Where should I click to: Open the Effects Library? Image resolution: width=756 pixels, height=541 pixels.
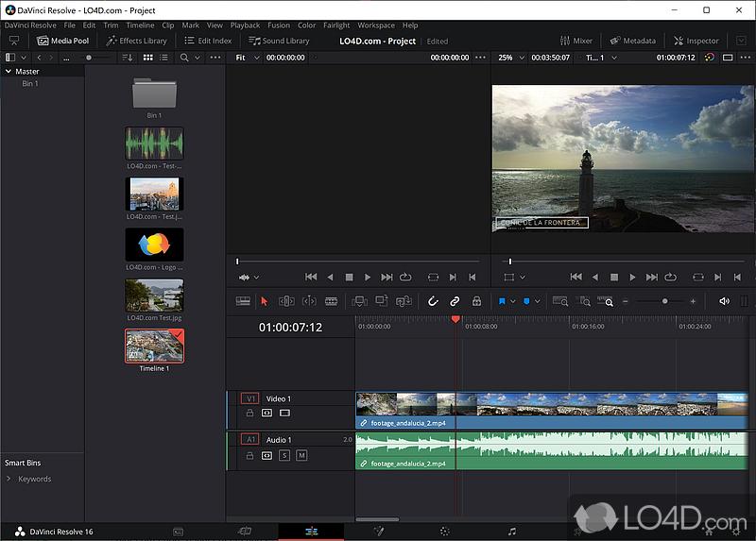(x=137, y=41)
